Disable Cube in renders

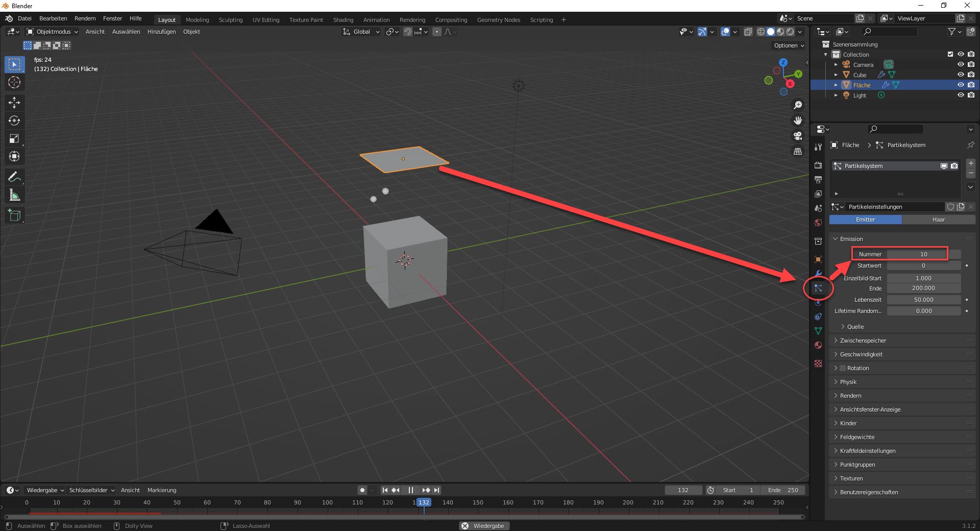(x=971, y=75)
